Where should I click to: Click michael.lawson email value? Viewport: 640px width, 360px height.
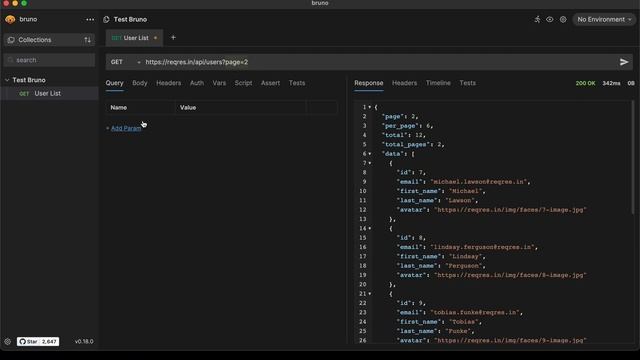coord(479,182)
